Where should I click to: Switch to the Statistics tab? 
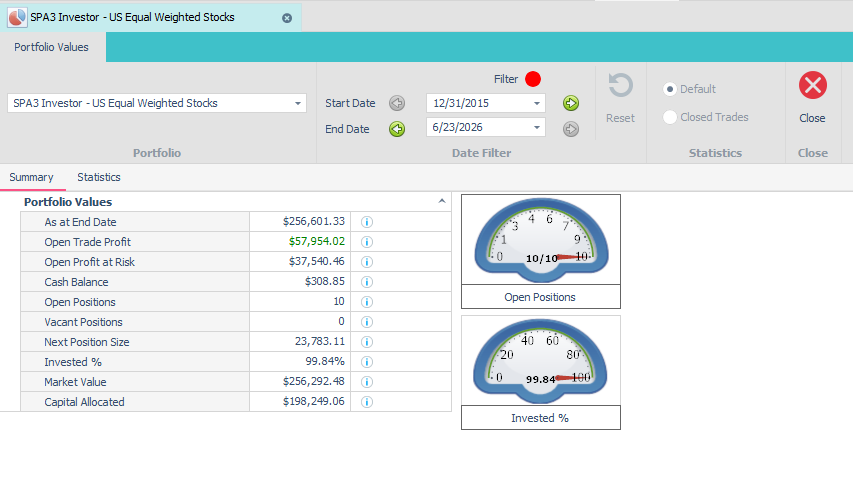tap(98, 177)
